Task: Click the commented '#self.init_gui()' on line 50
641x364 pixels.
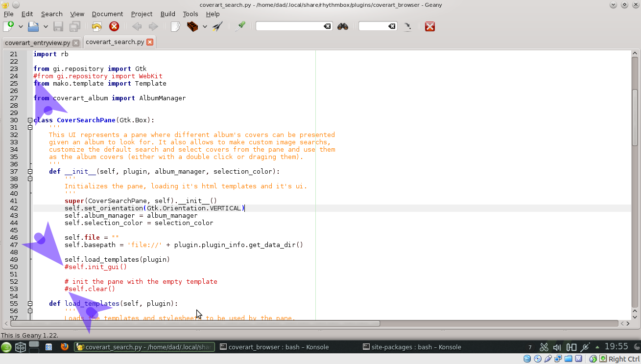Action: click(x=95, y=267)
